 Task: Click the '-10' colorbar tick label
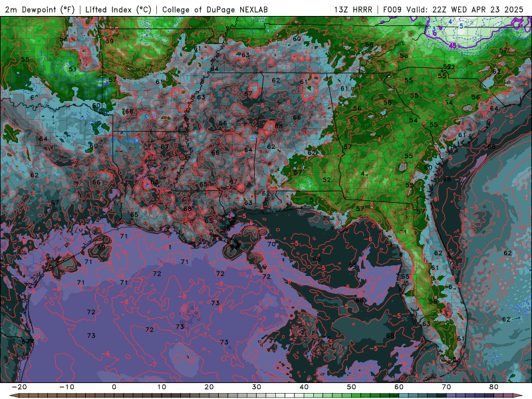(x=66, y=387)
